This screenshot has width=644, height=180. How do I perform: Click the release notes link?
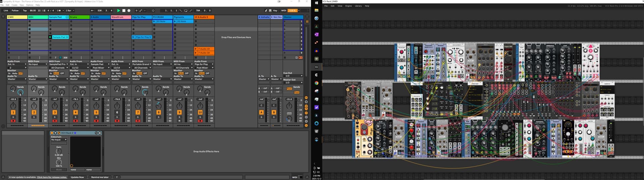click(52, 177)
